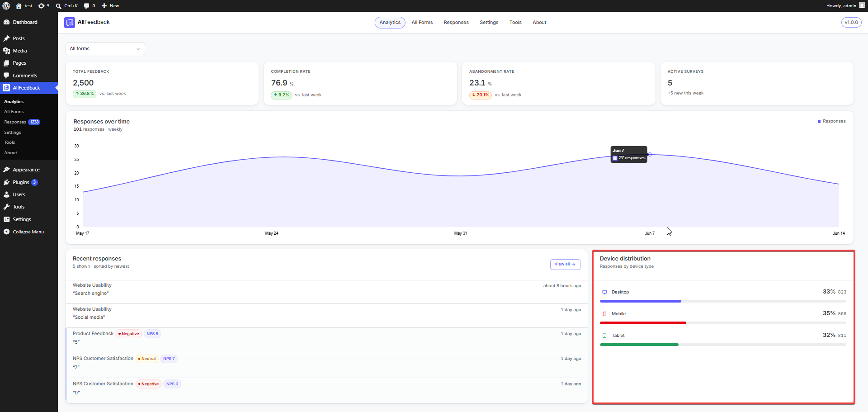Click the AllFeedback sidebar menu icon
Viewport: 868px width, 412px height.
pyautogui.click(x=7, y=88)
